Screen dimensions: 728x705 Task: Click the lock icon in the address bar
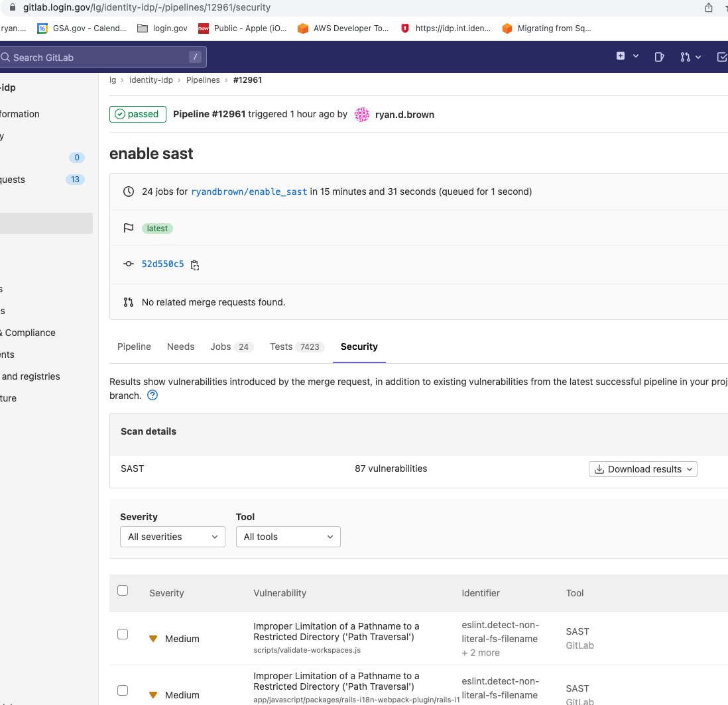13,7
